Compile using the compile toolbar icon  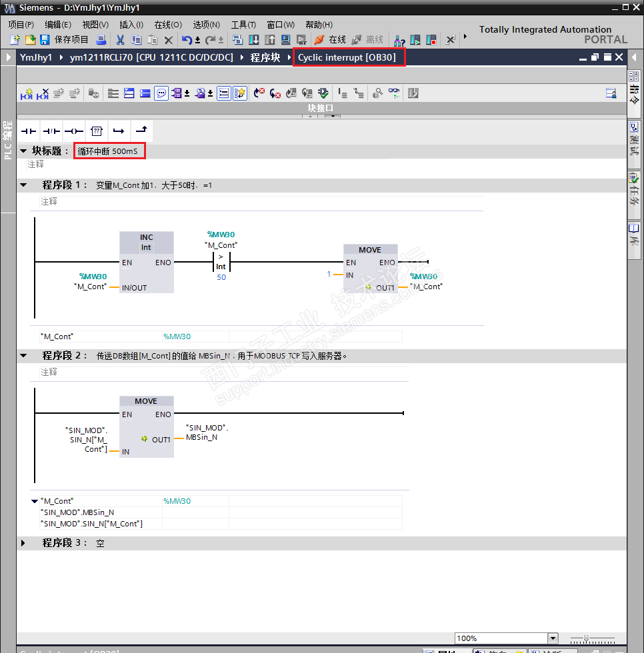tap(237, 40)
